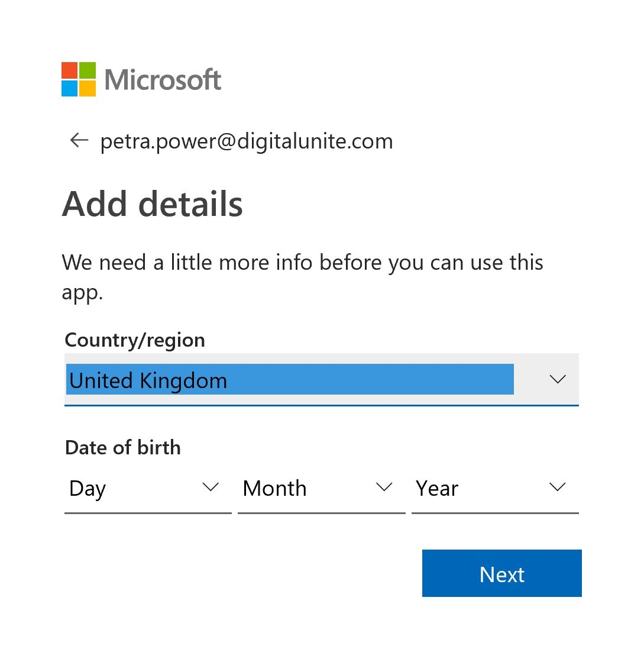Go back using the left arrow icon
The width and height of the screenshot is (644, 662).
79,140
